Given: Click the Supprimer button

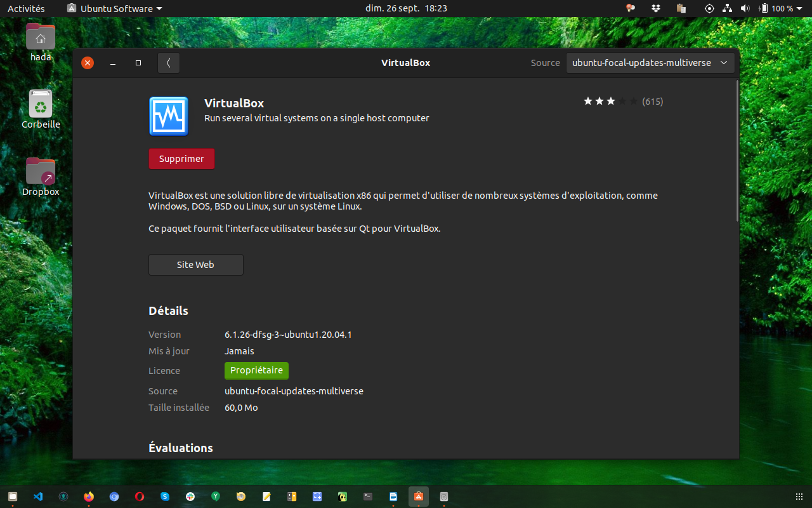Looking at the screenshot, I should [181, 159].
